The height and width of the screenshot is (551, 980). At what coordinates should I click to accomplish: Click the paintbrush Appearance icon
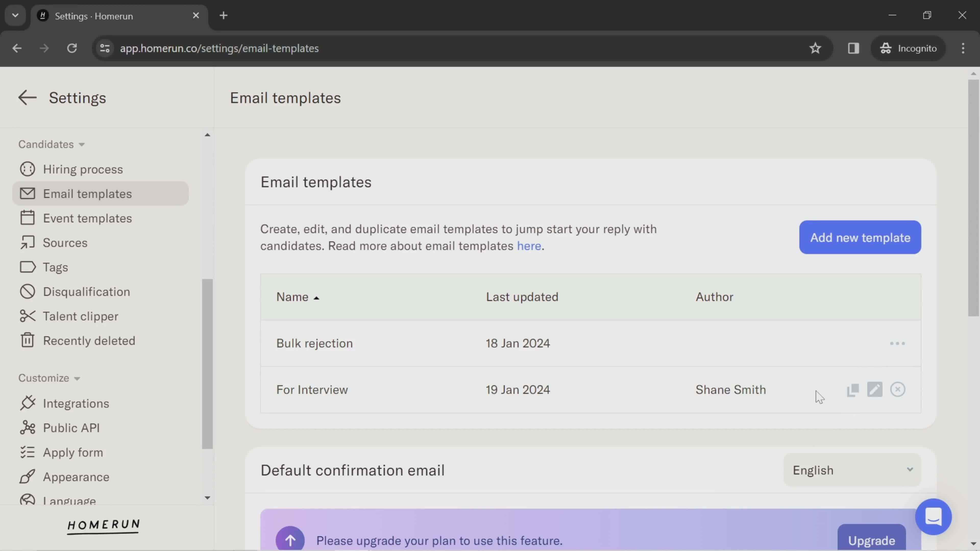tap(27, 477)
